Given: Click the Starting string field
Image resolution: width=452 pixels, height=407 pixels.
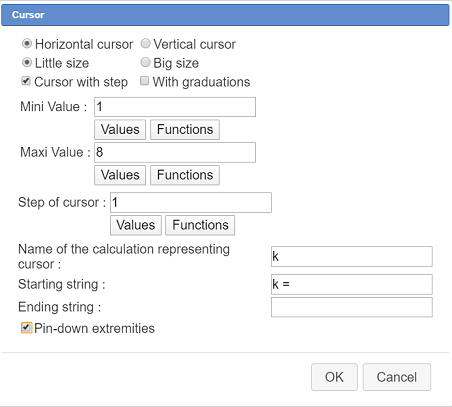Looking at the screenshot, I should [352, 284].
